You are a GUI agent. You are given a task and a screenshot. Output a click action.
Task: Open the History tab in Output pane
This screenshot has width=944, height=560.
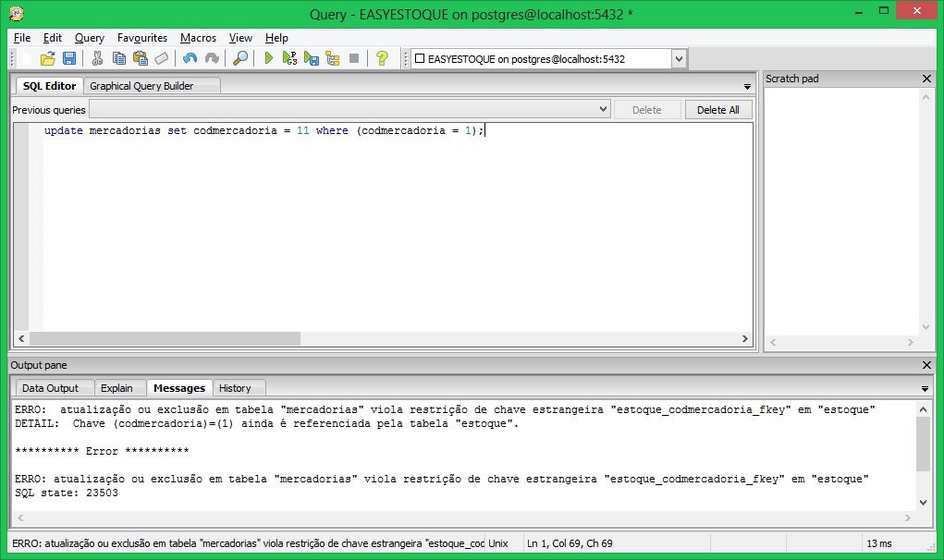235,388
